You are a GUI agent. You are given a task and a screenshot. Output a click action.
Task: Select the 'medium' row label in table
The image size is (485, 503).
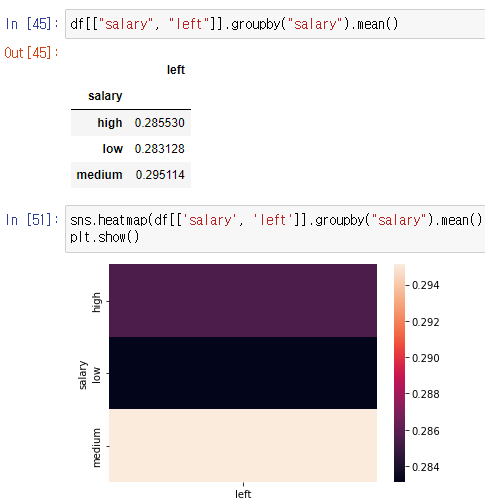pos(99,175)
